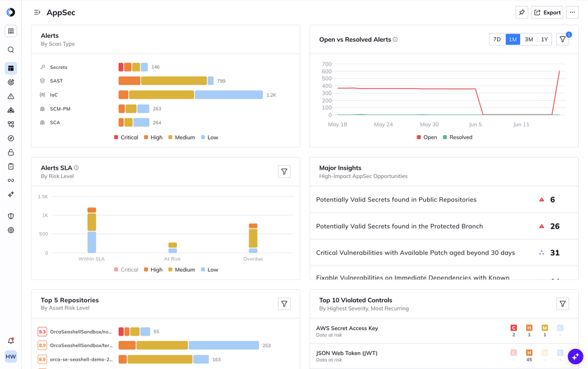The height and width of the screenshot is (369, 588).
Task: Click the SAST Medium severity yellow bar
Action: (174, 81)
